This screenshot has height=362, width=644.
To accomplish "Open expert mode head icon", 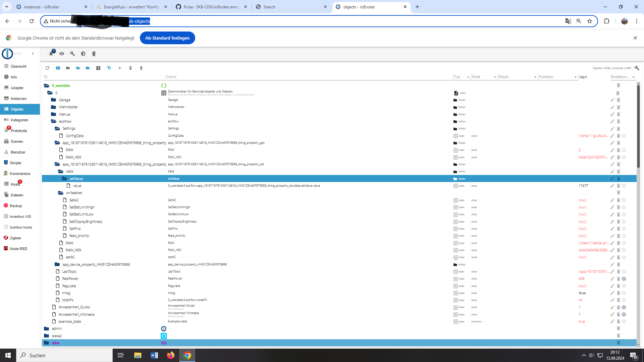I will click(x=94, y=54).
